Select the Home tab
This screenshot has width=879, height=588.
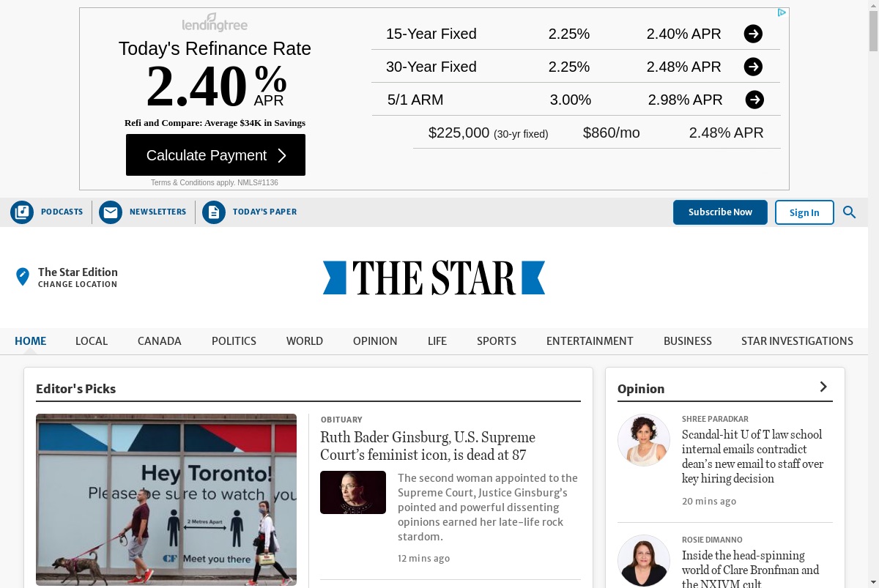[31, 341]
